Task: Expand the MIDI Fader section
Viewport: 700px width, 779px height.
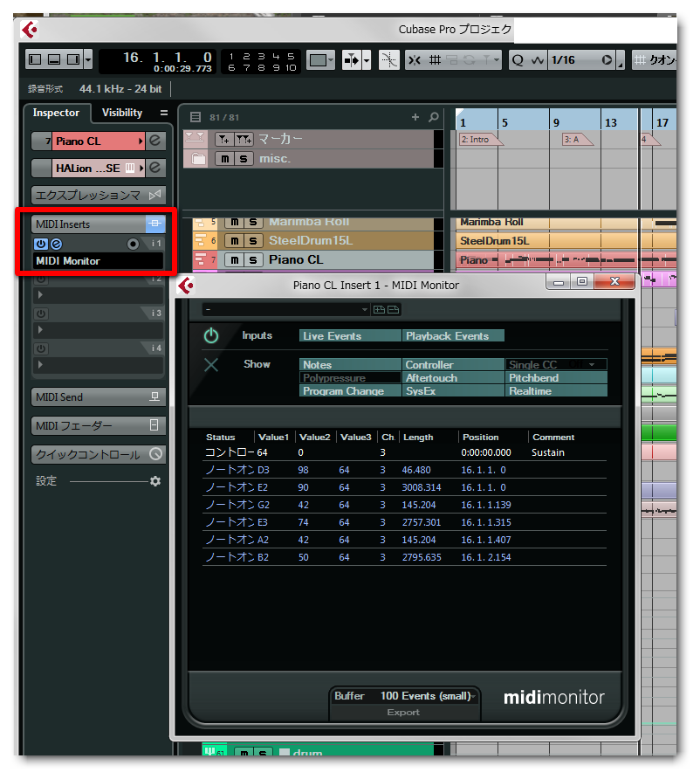Action: pyautogui.click(x=98, y=426)
